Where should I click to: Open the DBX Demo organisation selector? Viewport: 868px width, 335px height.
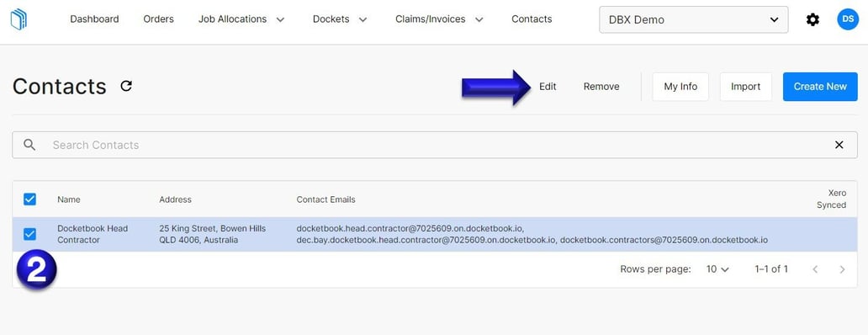point(694,20)
